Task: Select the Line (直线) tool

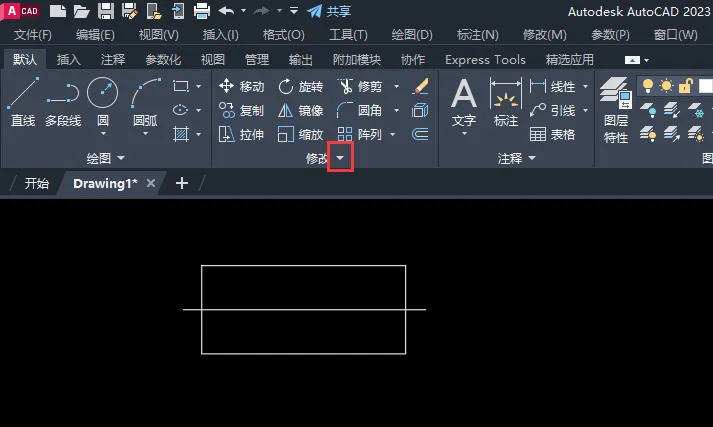Action: 23,102
